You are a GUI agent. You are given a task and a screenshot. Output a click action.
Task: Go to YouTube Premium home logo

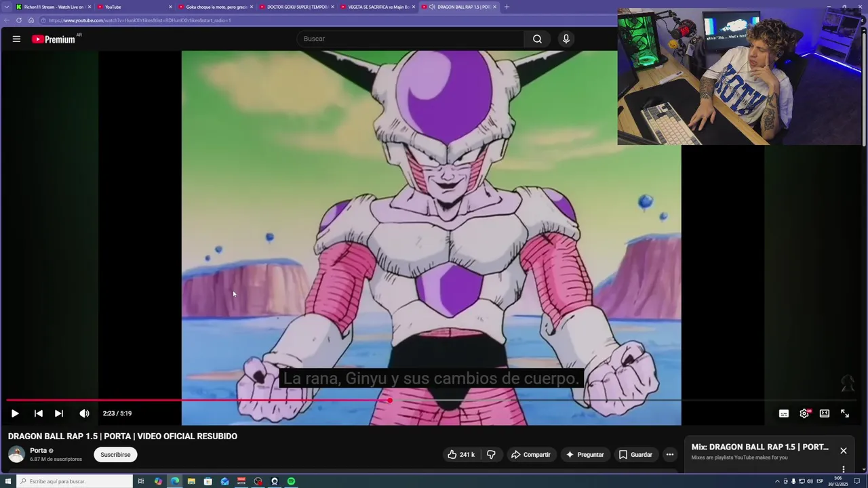coord(53,39)
